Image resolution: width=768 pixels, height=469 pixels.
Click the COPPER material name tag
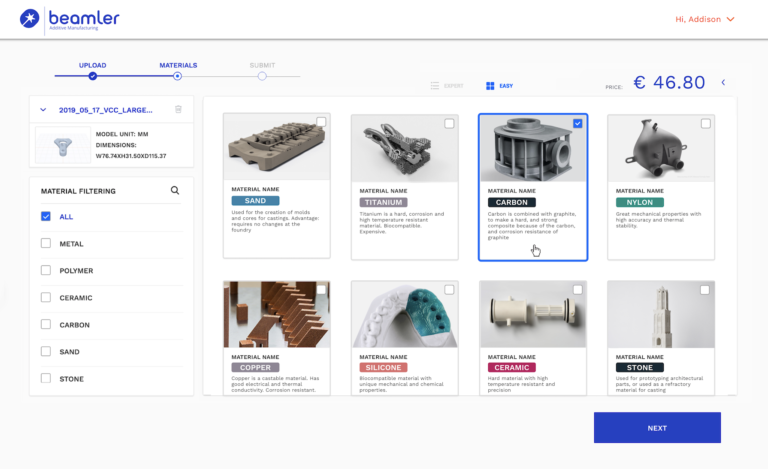(255, 367)
